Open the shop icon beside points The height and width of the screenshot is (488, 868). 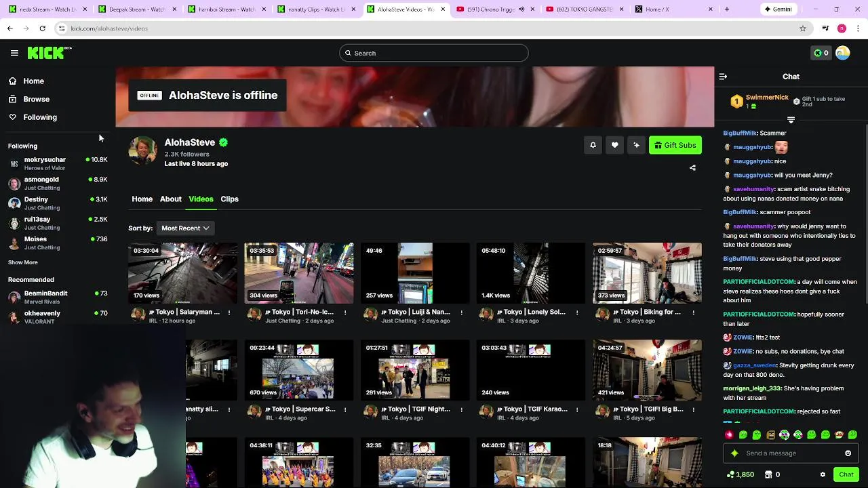click(x=770, y=474)
